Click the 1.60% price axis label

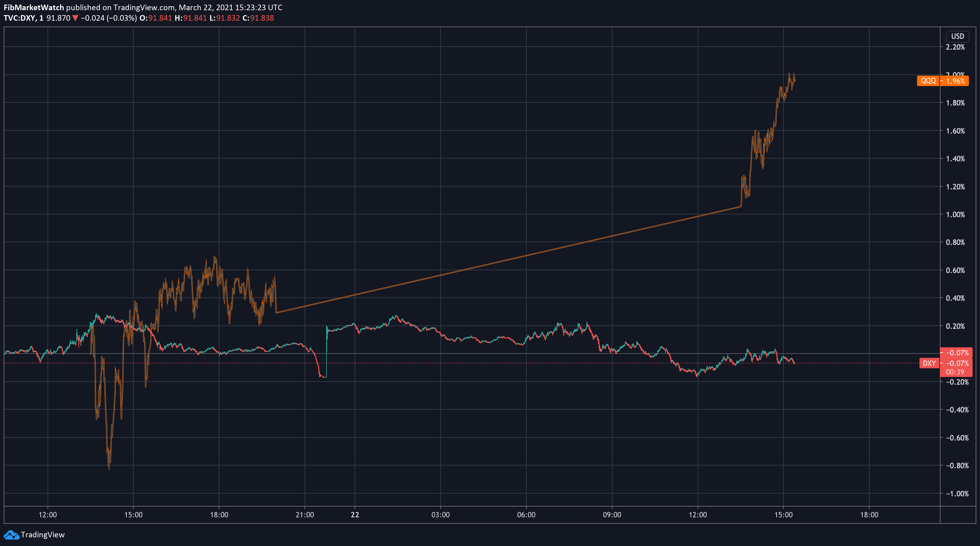955,131
